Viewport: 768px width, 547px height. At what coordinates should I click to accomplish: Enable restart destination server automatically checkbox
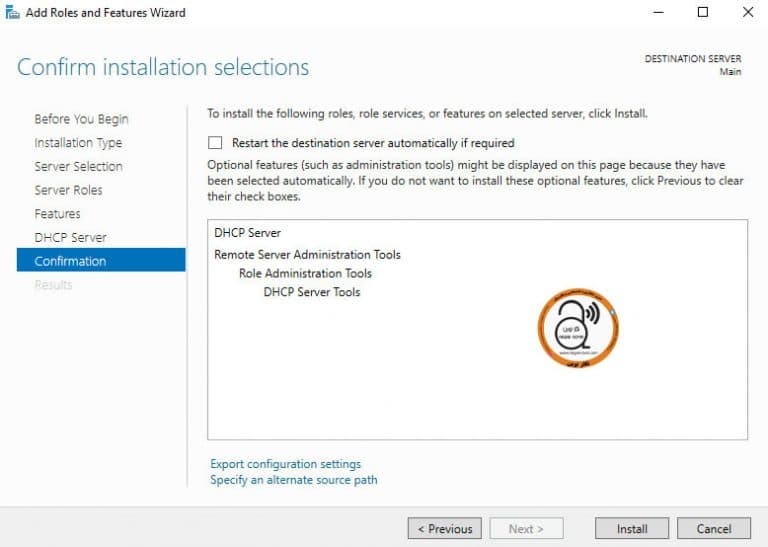tap(215, 143)
